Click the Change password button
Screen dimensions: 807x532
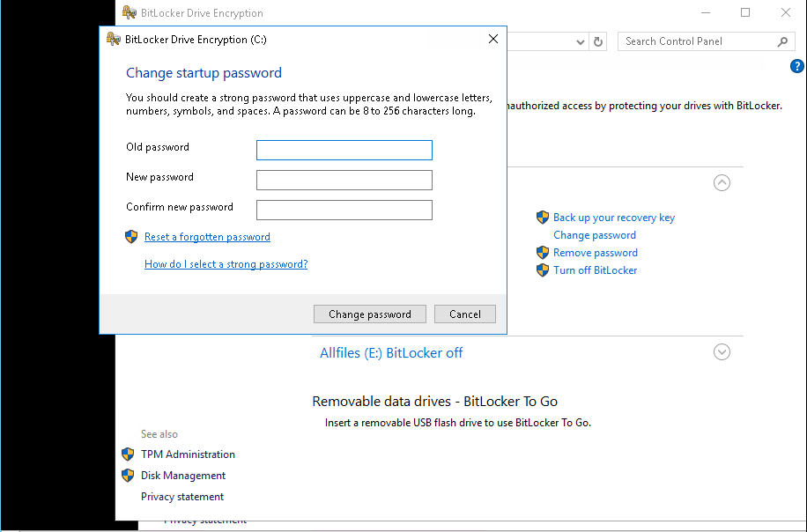369,314
